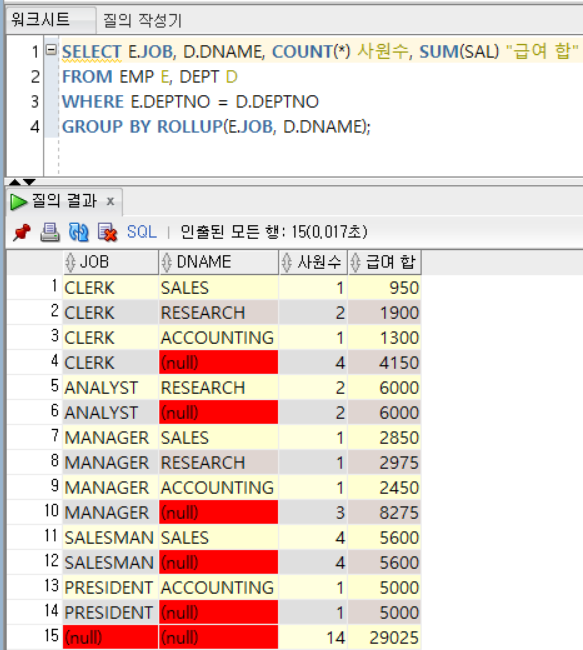Select the 29025 total salary cell
This screenshot has height=650, width=583.
[x=384, y=638]
